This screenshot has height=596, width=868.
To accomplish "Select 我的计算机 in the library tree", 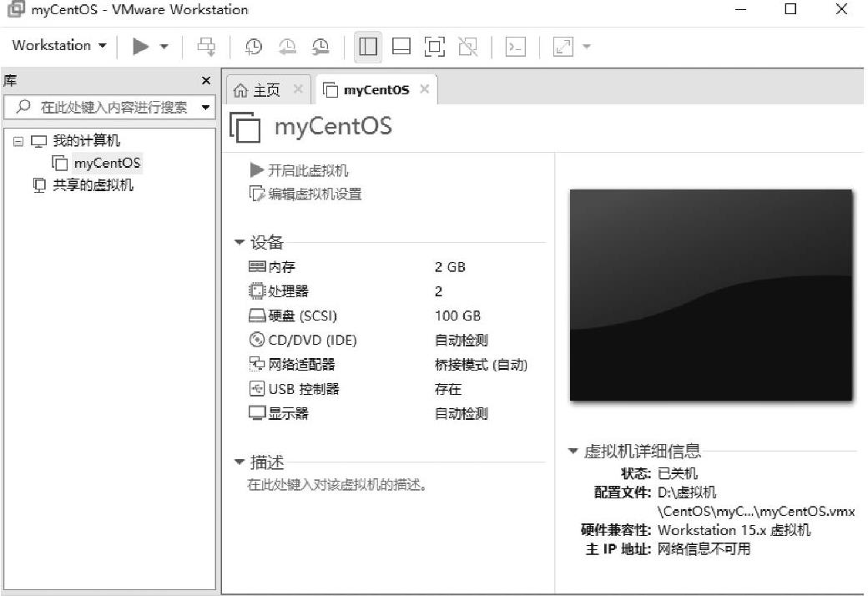I will tap(86, 141).
